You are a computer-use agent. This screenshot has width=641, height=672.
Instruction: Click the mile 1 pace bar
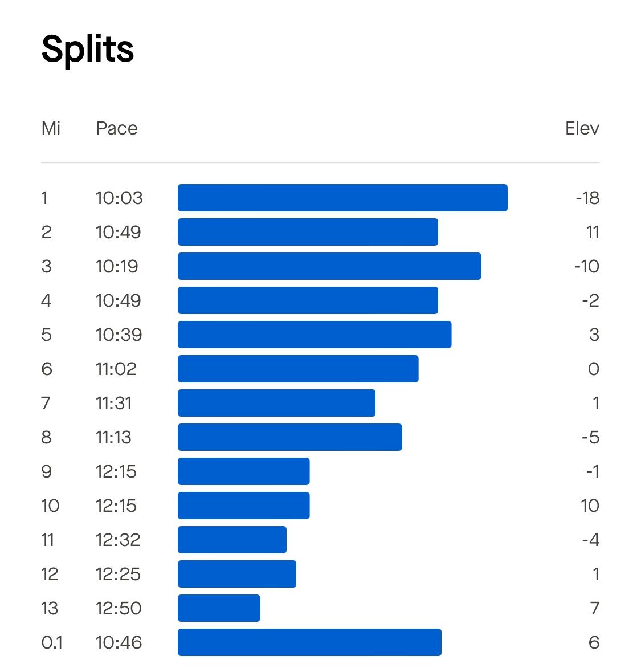point(342,198)
